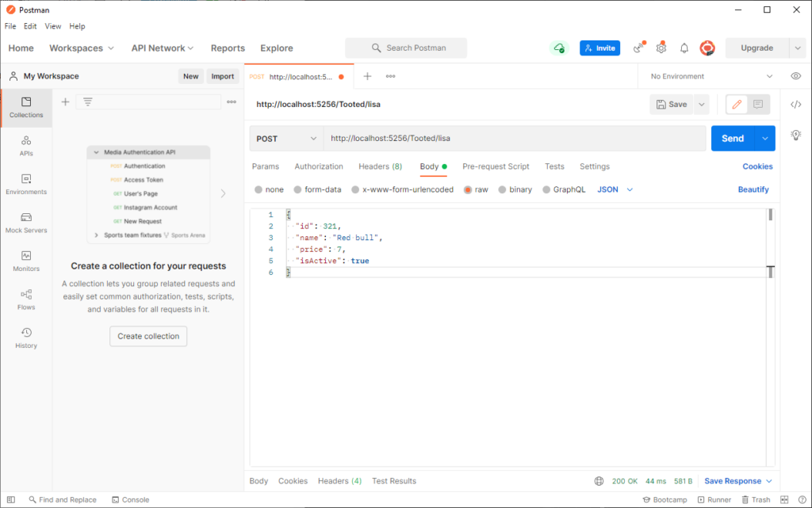Open the No Environment selector
The width and height of the screenshot is (812, 508).
coord(711,77)
